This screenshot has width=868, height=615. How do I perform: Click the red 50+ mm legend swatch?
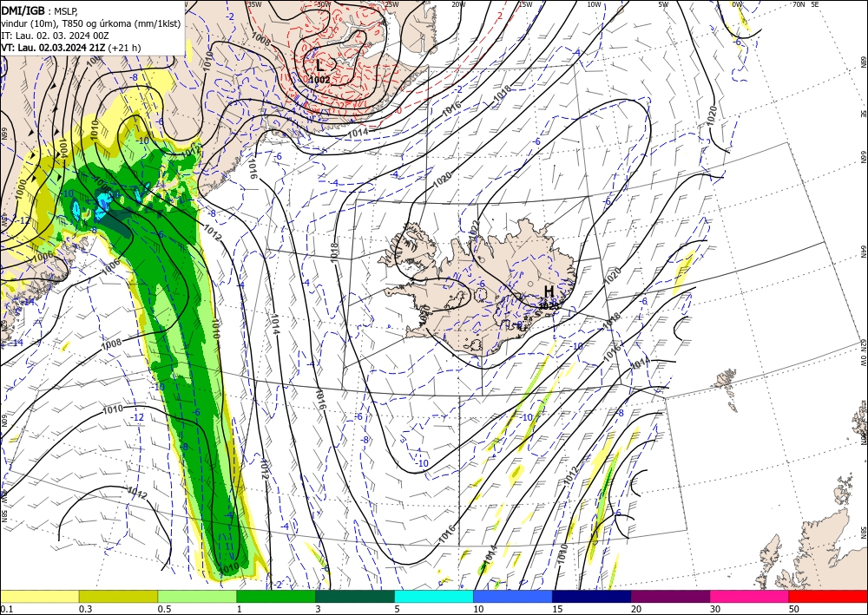(828, 596)
